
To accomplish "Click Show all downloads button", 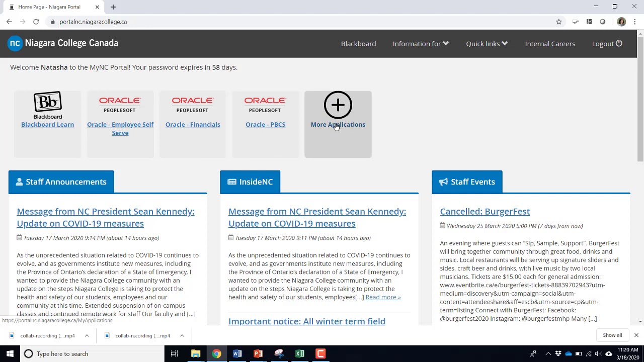I will click(x=612, y=335).
